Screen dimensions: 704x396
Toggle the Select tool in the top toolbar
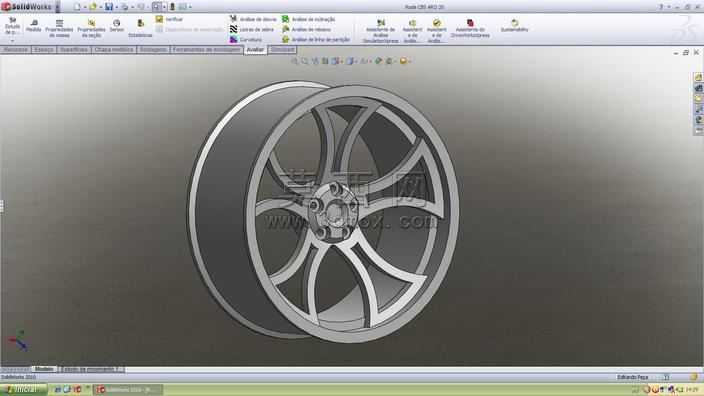[x=156, y=7]
